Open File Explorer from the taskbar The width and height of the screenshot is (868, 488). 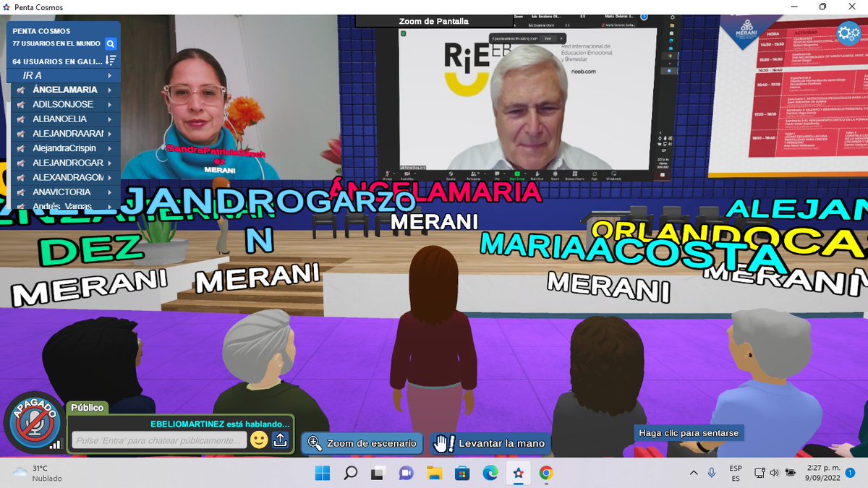[434, 474]
